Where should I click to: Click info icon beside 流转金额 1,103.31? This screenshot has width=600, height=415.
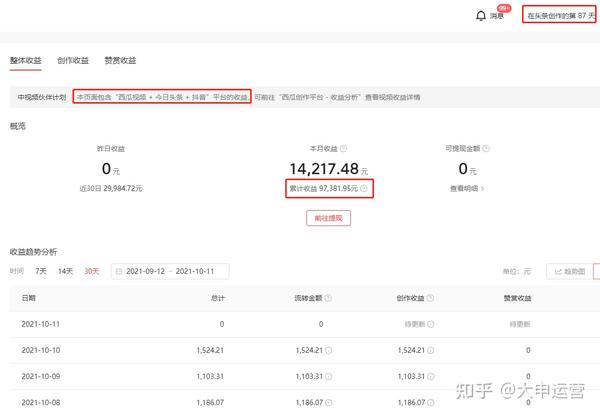click(x=329, y=376)
